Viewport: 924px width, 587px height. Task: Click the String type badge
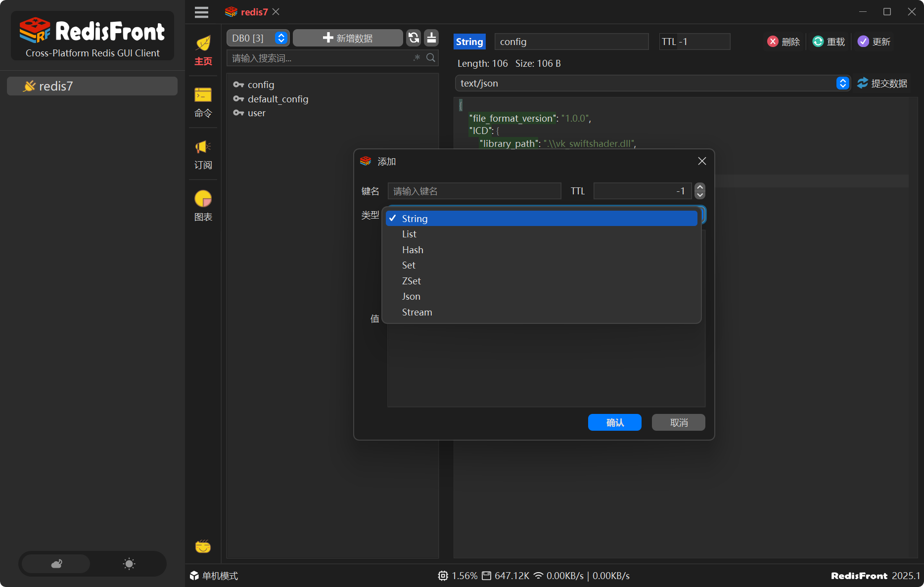point(469,42)
